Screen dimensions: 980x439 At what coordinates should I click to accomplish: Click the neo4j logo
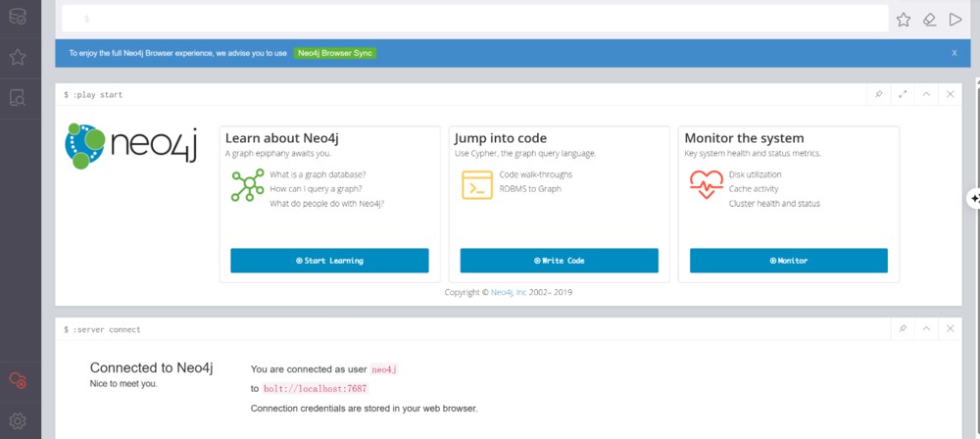130,146
